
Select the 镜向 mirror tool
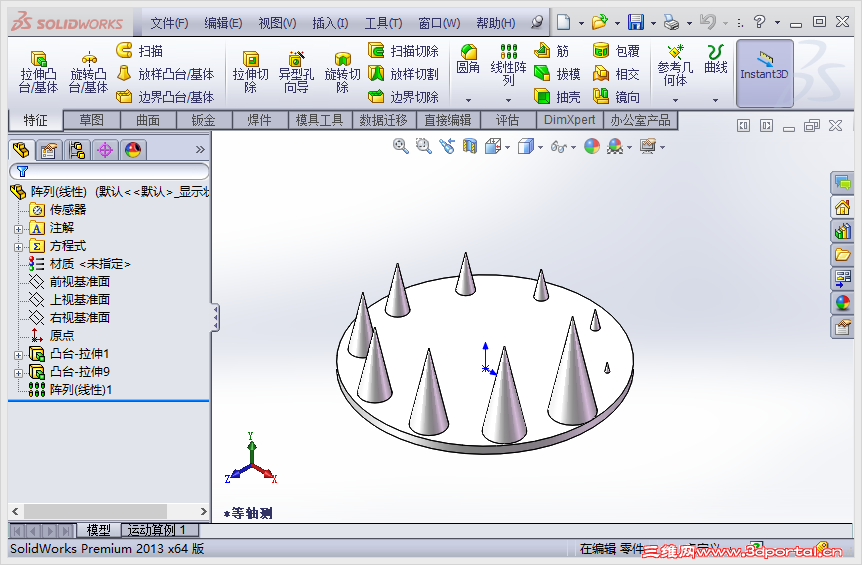(x=616, y=97)
